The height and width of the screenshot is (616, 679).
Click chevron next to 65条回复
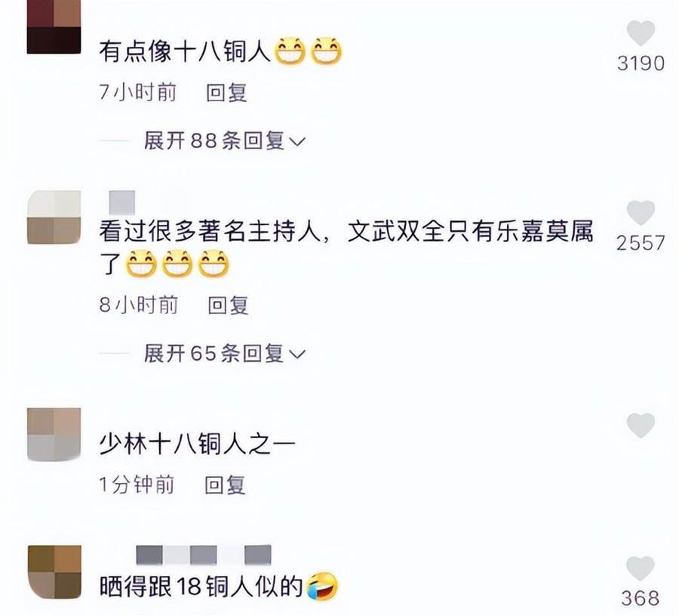tap(297, 354)
